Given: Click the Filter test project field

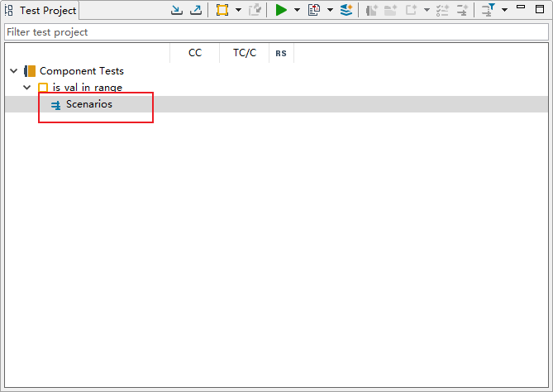Looking at the screenshot, I should click(x=276, y=32).
